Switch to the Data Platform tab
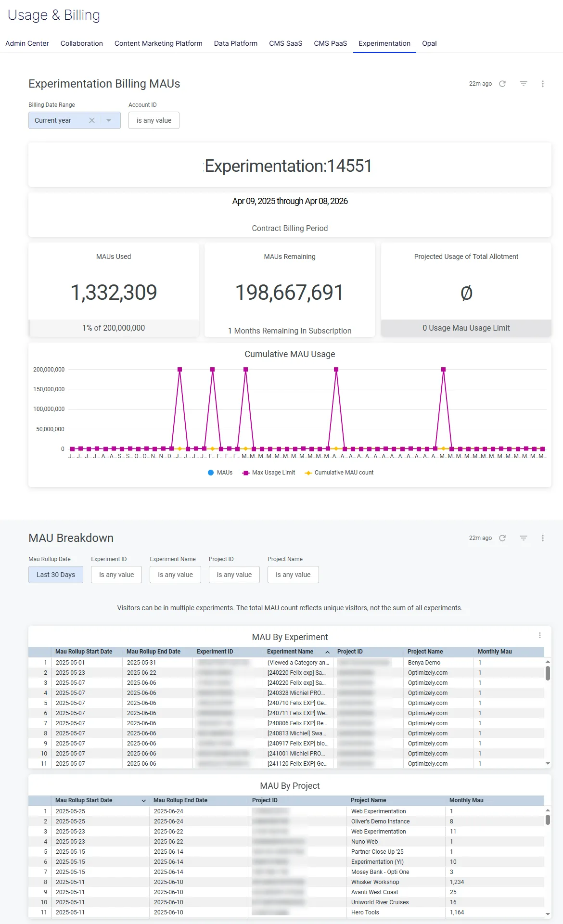 click(236, 43)
